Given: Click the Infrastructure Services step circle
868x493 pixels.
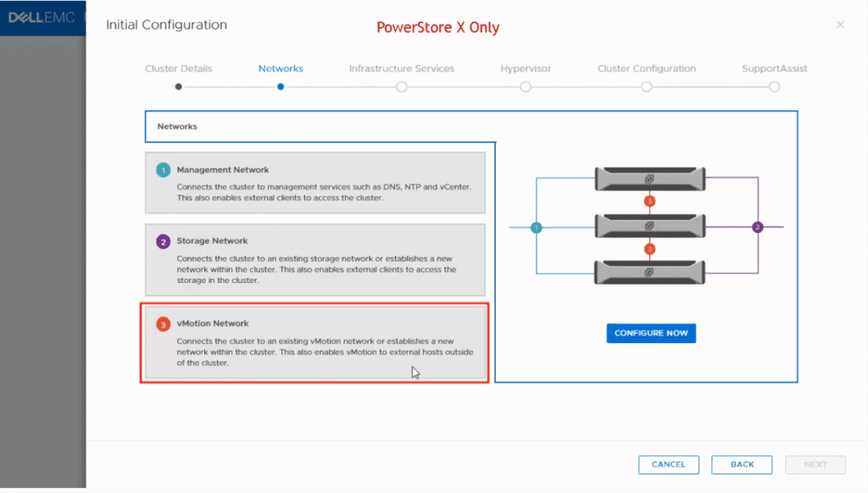Looking at the screenshot, I should coord(401,87).
